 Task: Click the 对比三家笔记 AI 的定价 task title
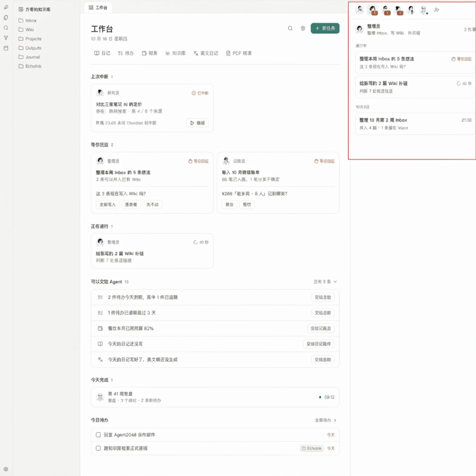tap(119, 104)
